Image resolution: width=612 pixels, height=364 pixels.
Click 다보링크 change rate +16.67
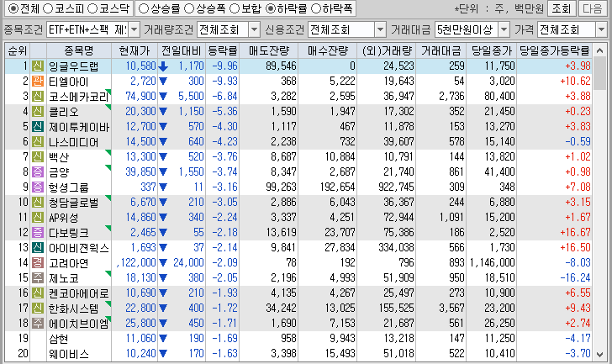click(x=575, y=233)
